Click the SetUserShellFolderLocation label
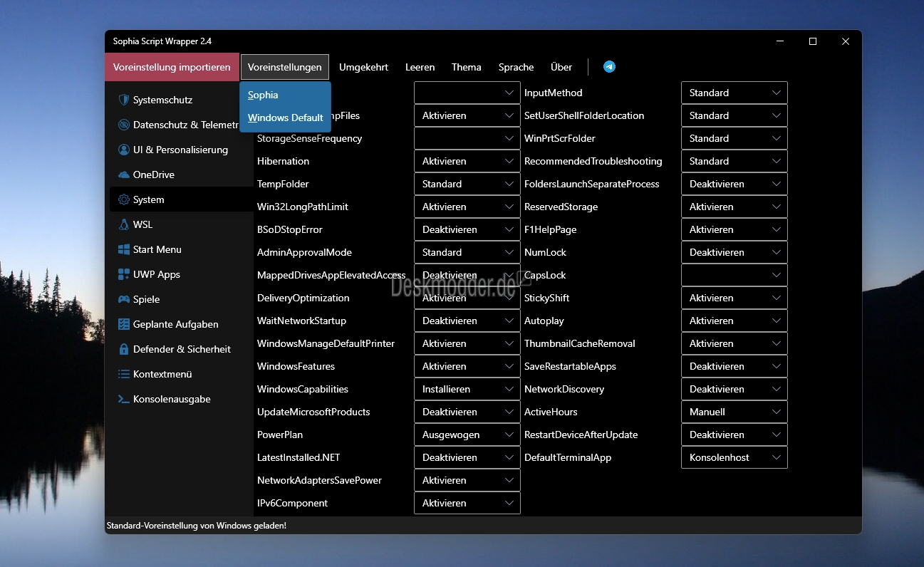 pyautogui.click(x=584, y=115)
